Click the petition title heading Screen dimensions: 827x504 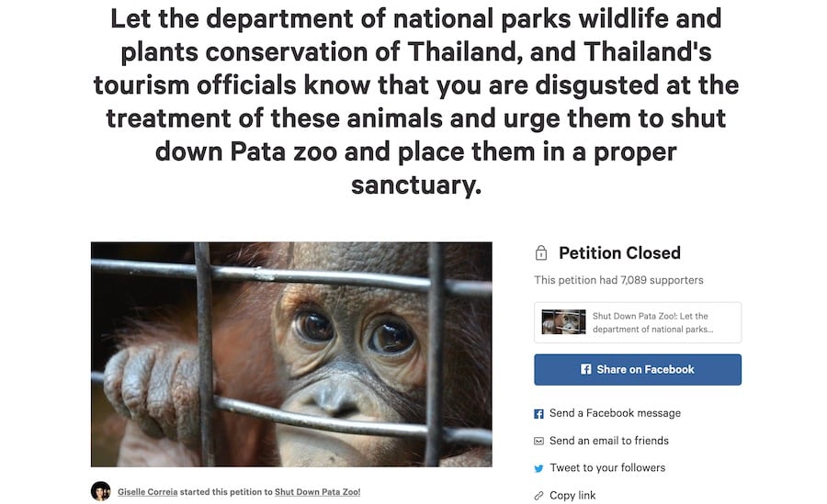point(415,100)
